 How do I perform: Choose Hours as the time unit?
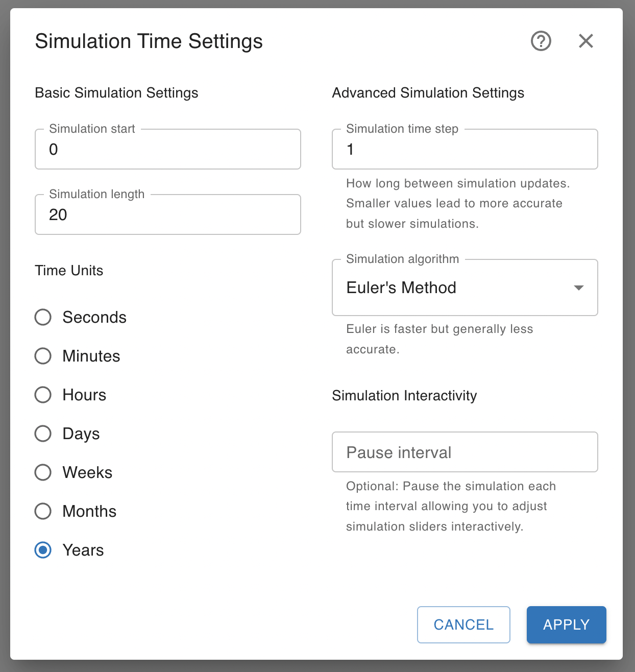(43, 395)
